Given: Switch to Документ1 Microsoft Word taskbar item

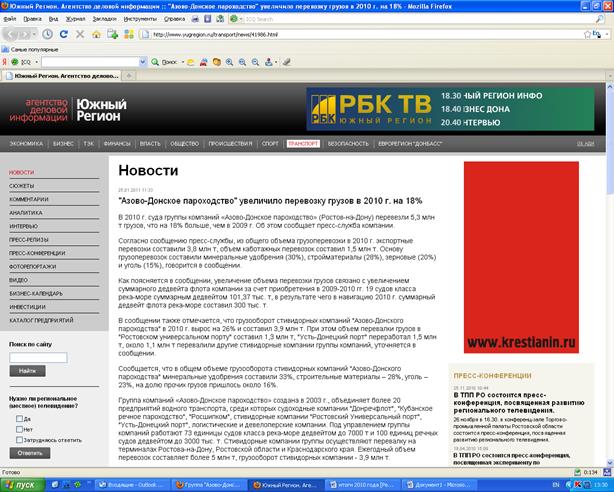Looking at the screenshot, I should coord(440,485).
